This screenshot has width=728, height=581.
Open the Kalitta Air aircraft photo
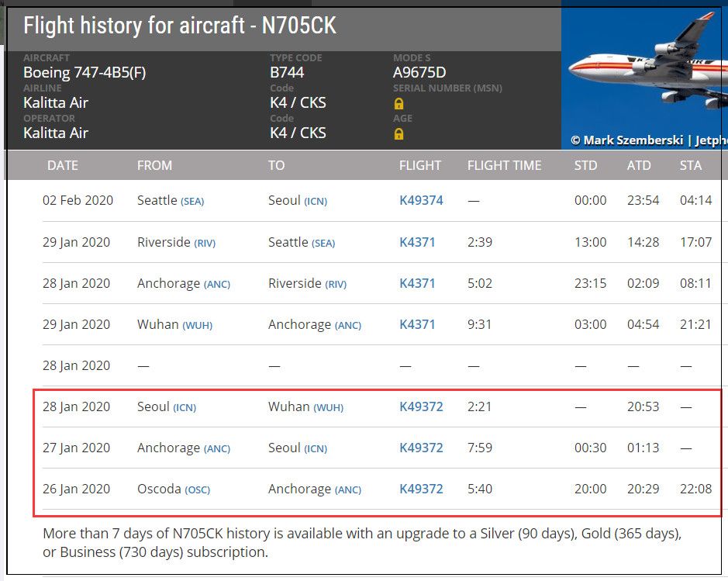point(644,74)
